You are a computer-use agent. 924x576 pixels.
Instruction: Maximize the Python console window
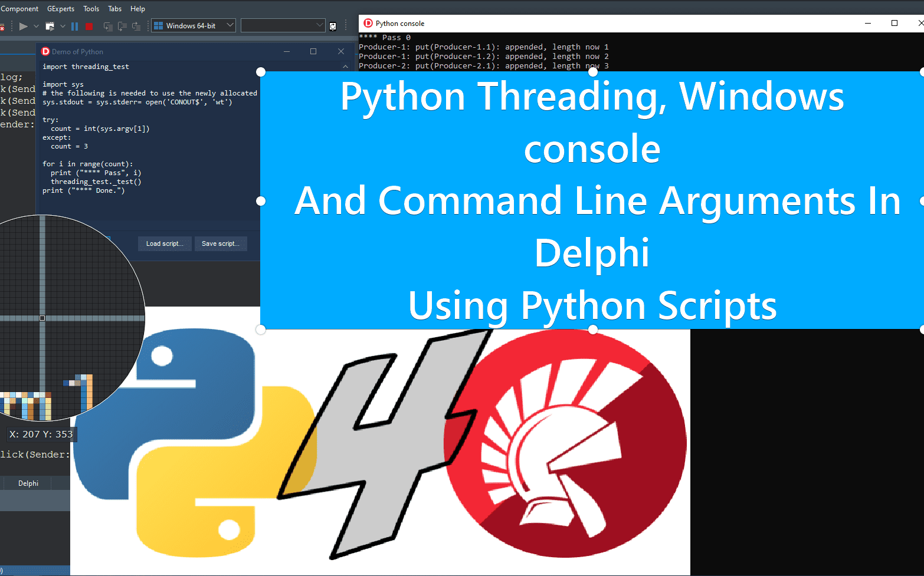(x=894, y=23)
